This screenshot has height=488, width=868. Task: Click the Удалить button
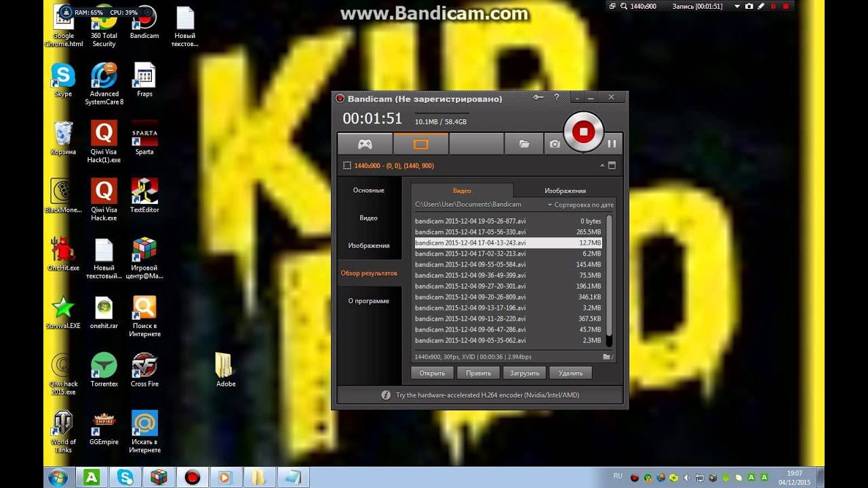[570, 373]
